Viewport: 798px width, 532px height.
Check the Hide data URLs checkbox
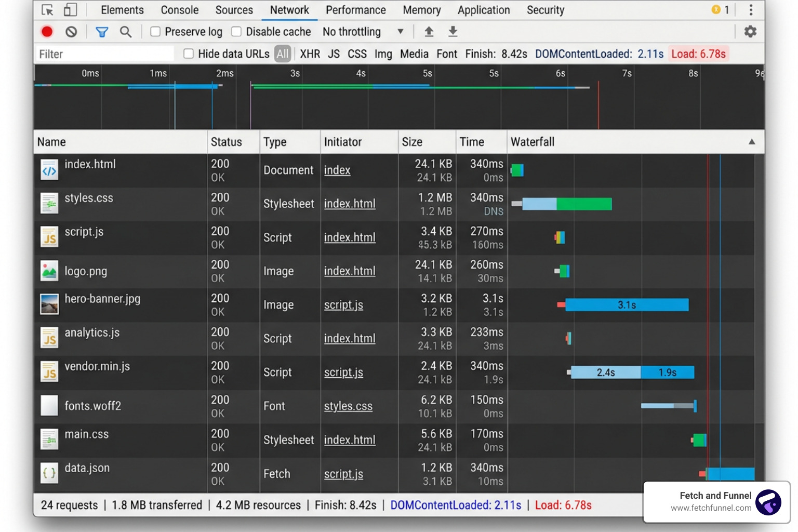(189, 54)
